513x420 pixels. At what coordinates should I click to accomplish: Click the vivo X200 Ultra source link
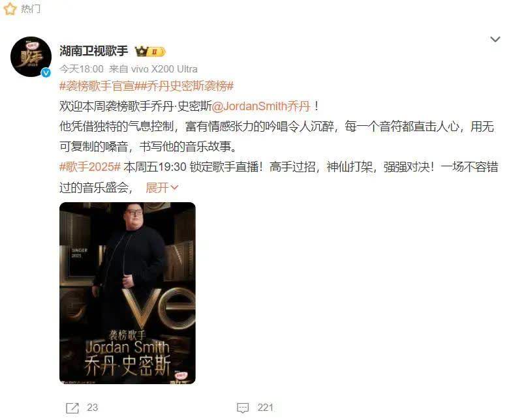164,69
